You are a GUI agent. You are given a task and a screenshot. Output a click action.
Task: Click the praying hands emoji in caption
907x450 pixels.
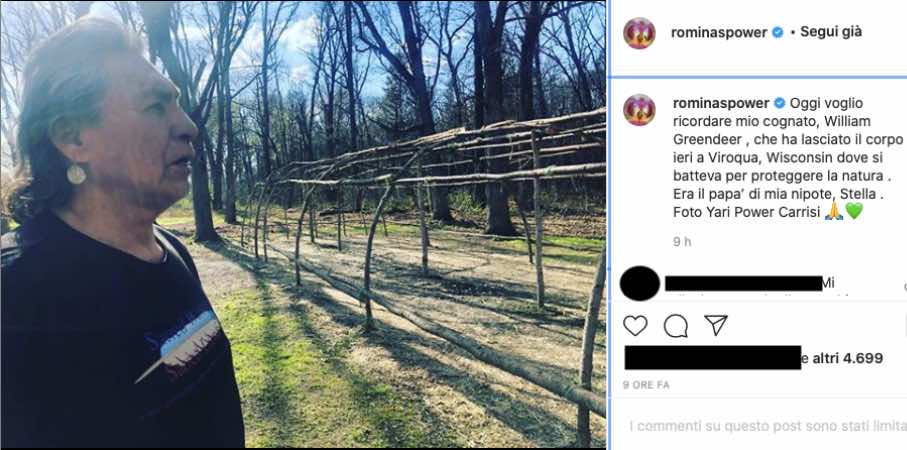point(834,212)
